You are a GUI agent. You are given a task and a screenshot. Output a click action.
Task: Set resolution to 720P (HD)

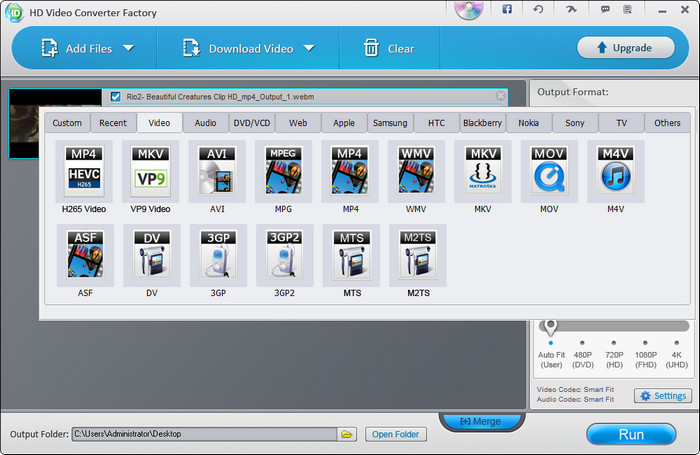pyautogui.click(x=614, y=355)
